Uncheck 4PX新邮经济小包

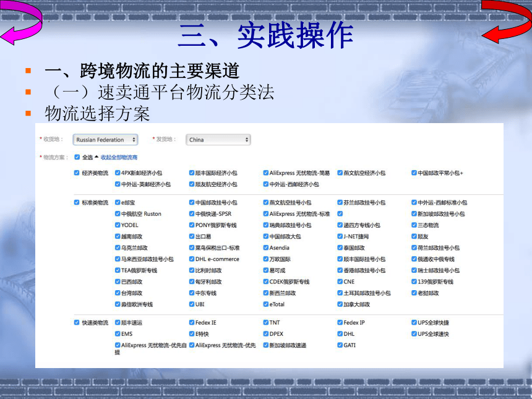click(x=118, y=173)
